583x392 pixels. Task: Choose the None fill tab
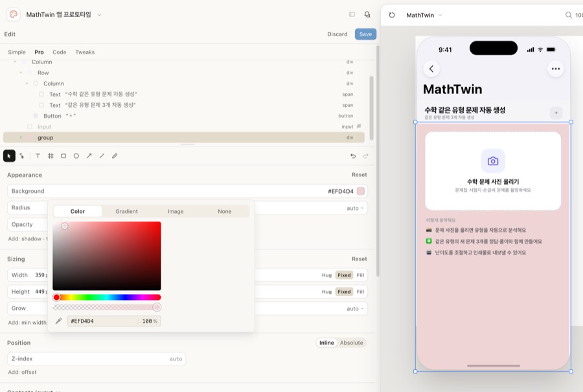225,211
